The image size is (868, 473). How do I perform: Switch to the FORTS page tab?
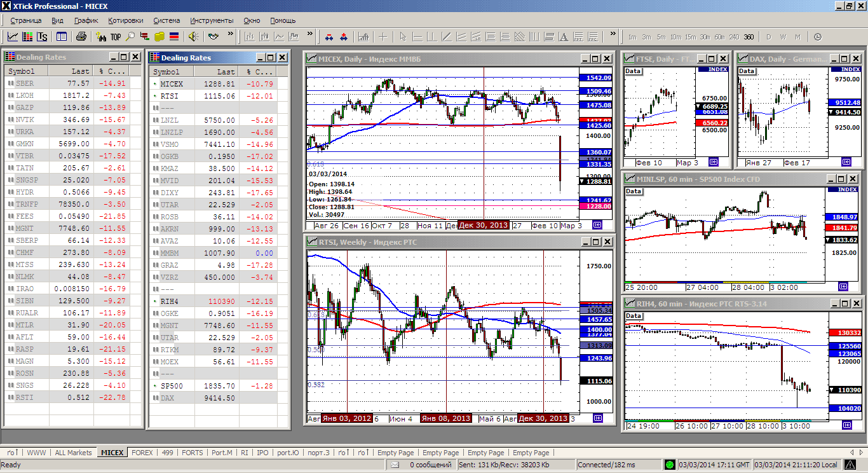point(193,453)
